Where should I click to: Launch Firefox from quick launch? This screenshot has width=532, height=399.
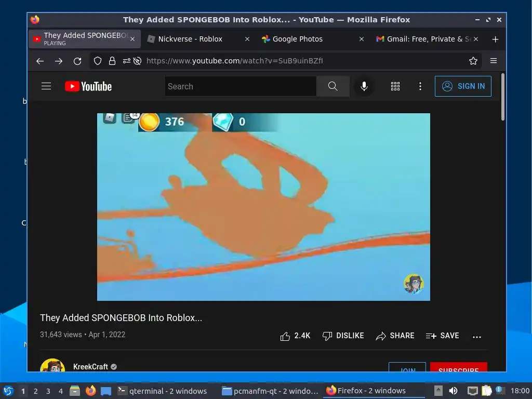click(x=90, y=391)
